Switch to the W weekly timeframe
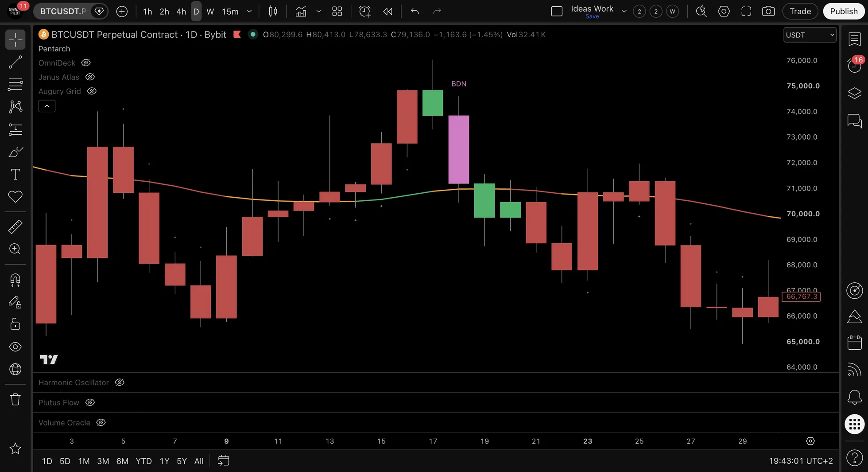The height and width of the screenshot is (472, 868). 210,12
